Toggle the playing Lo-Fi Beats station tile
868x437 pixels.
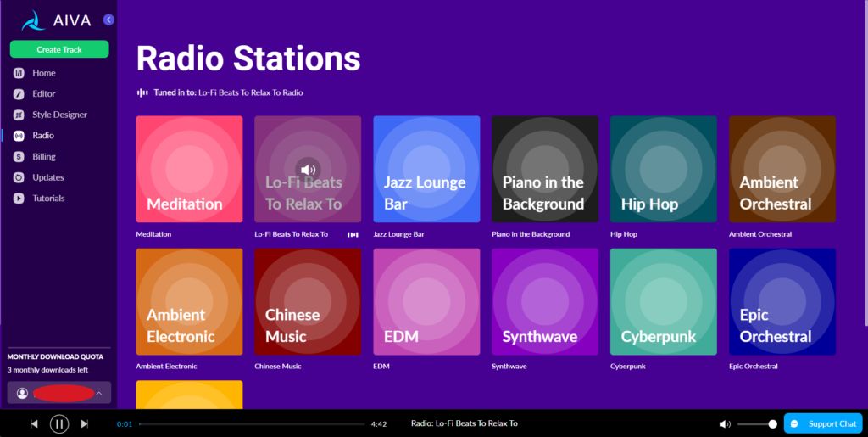[x=308, y=169]
